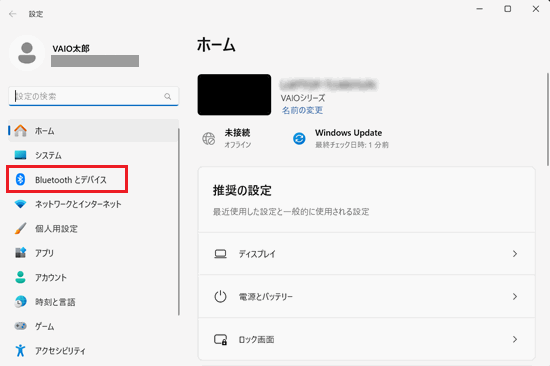The image size is (550, 366).
Task: Click the back arrow icon
Action: pos(13,14)
